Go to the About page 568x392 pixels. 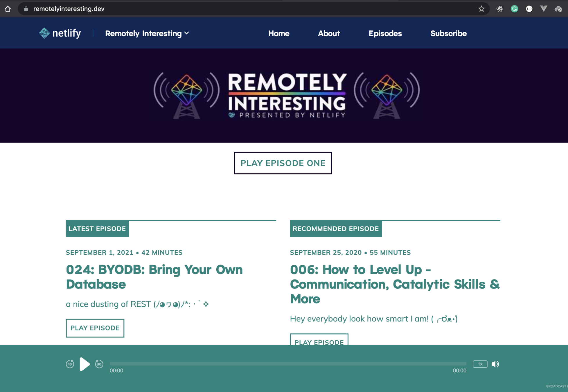(x=329, y=33)
